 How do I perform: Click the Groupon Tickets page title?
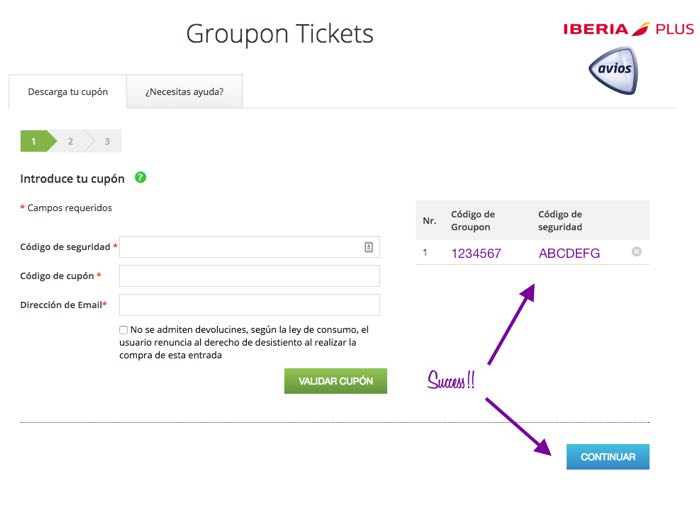click(280, 34)
